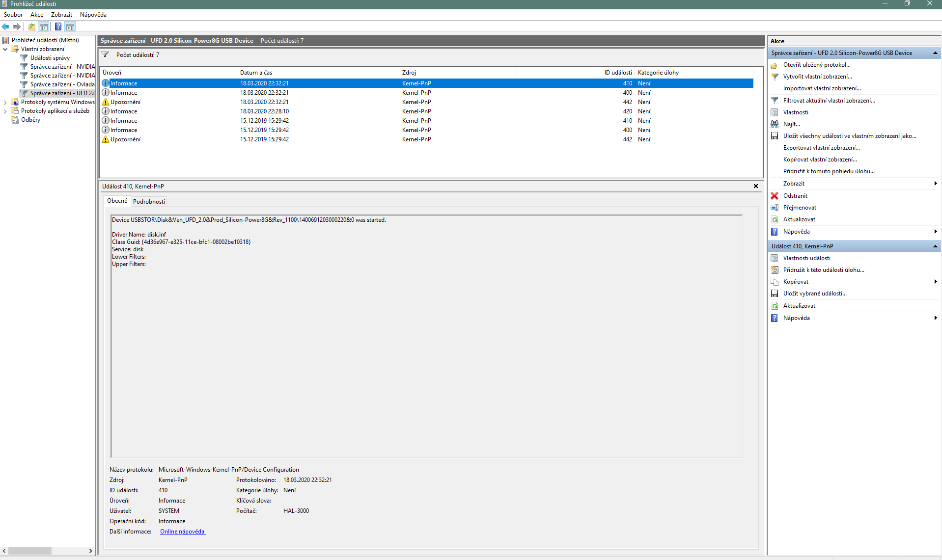Viewport: 942px width, 560px height.
Task: Open the Online nápověda link
Action: click(x=182, y=532)
